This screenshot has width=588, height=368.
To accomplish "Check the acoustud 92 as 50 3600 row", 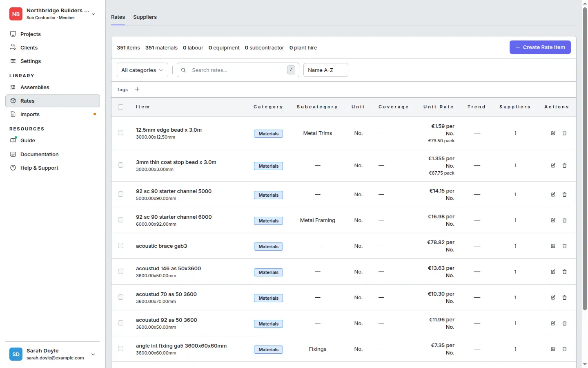I will (x=120, y=323).
